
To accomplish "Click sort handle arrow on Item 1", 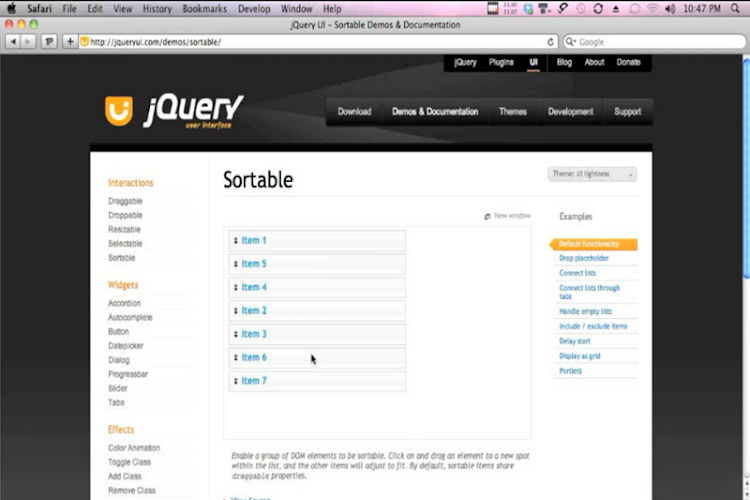I will (x=236, y=241).
